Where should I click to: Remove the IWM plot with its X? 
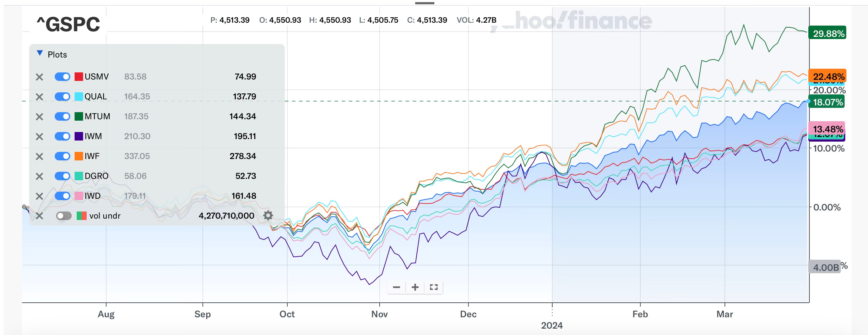(39, 137)
